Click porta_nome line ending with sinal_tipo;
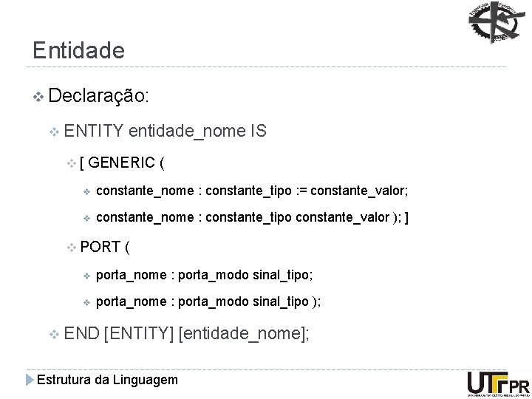The image size is (532, 399). [204, 275]
